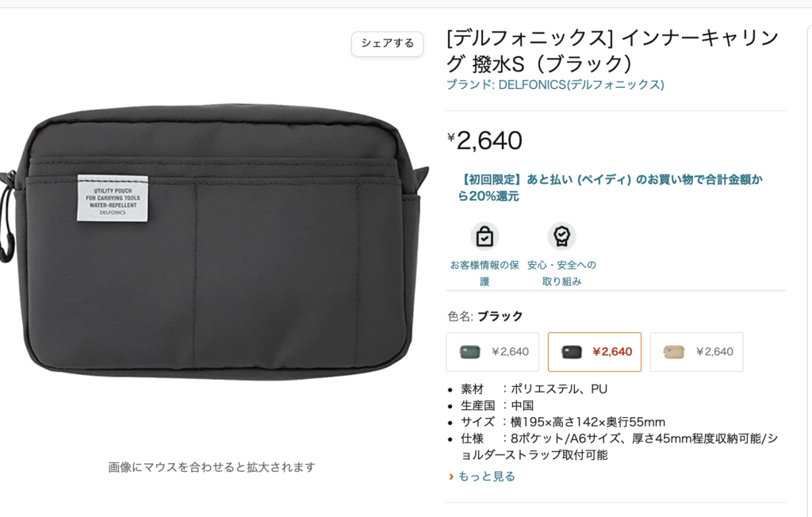Open the DELFONICS brand link
The image size is (812, 517).
(x=555, y=84)
